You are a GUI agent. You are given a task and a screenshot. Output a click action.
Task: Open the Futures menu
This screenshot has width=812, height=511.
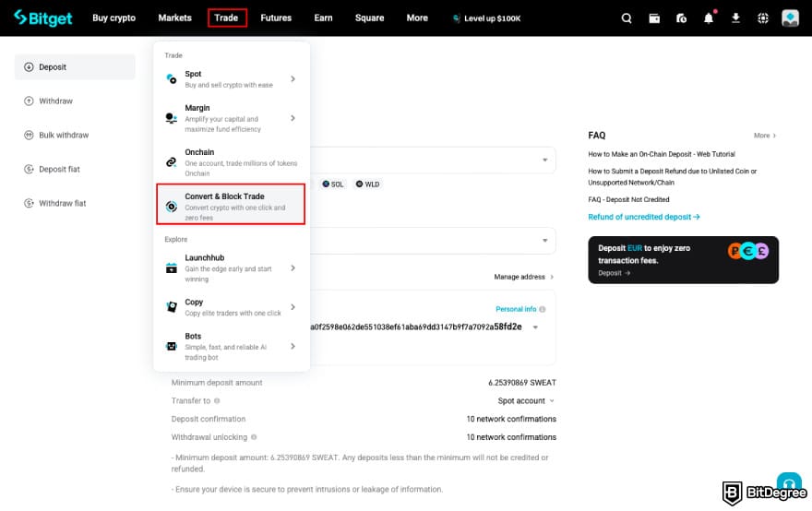(276, 18)
